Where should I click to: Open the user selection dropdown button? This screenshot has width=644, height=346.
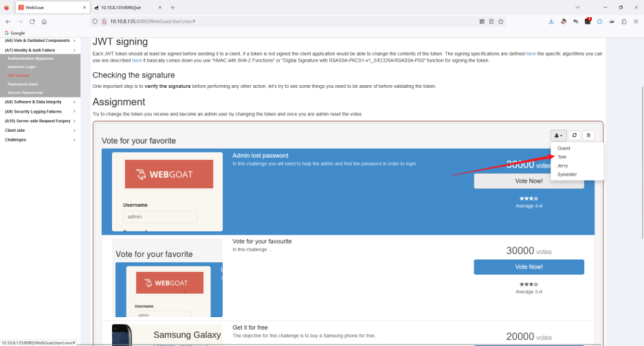pyautogui.click(x=558, y=135)
